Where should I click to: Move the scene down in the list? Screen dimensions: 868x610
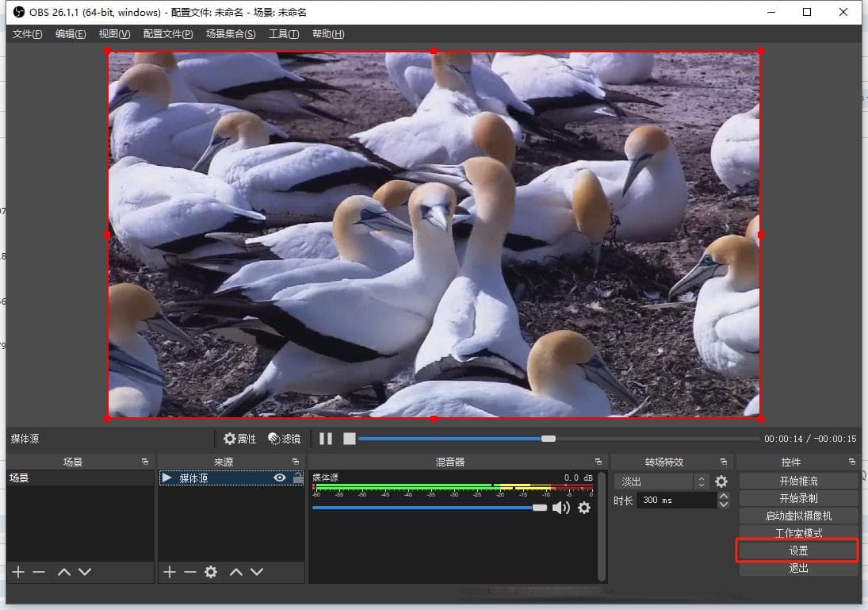tap(85, 572)
